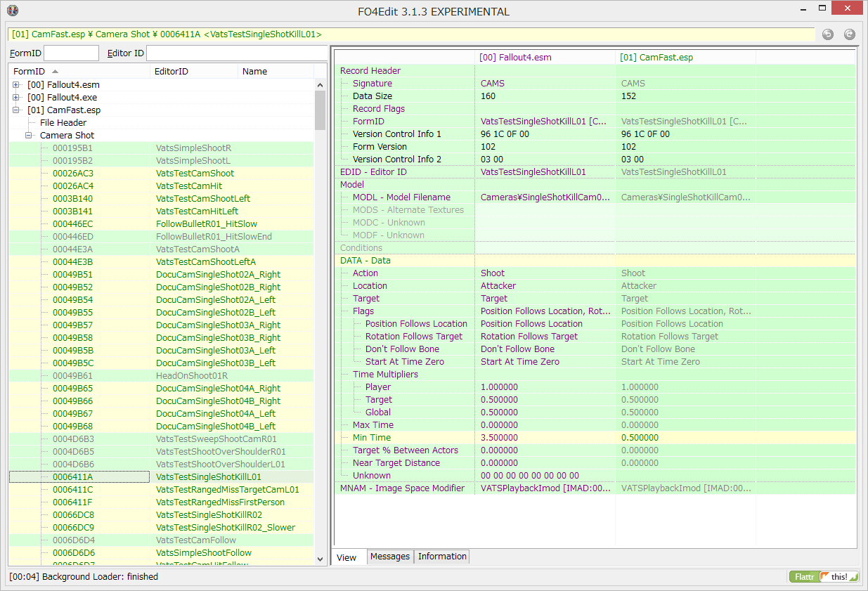Click the Global time multiplier 0.500000 in Fallout4.esm
Viewport: 868px width, 591px height.
499,413
